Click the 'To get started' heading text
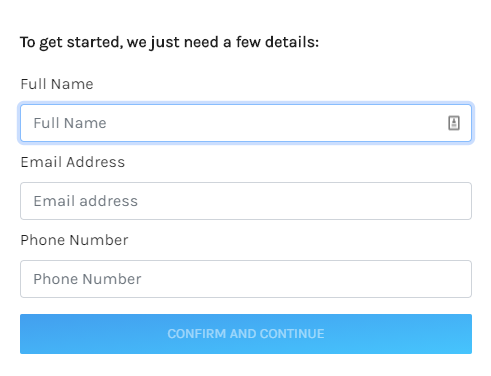 (x=169, y=42)
